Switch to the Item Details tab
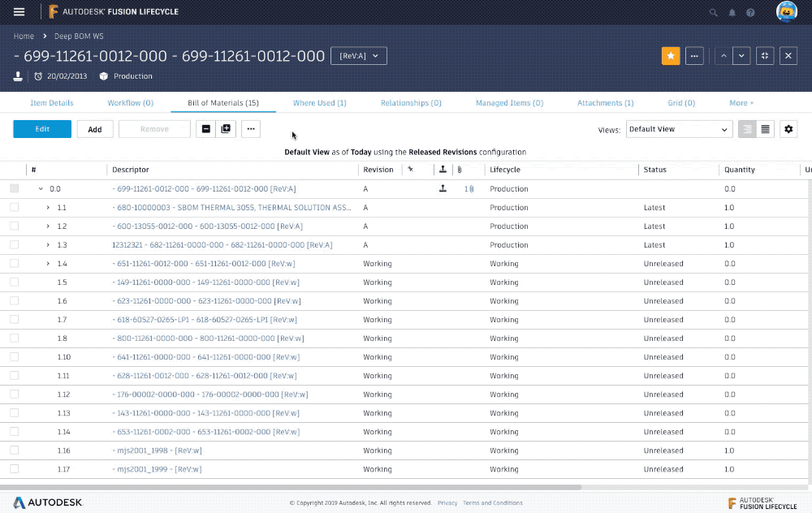This screenshot has width=812, height=513. [52, 102]
